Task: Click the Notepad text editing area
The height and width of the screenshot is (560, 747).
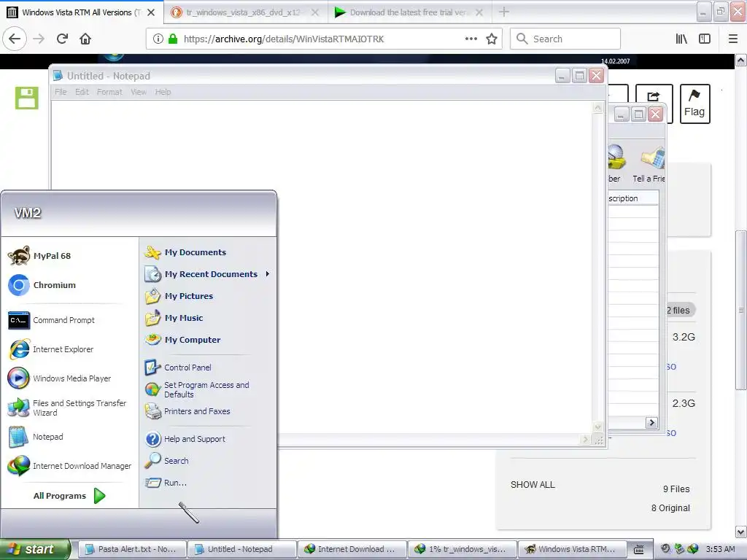Action: click(322, 268)
